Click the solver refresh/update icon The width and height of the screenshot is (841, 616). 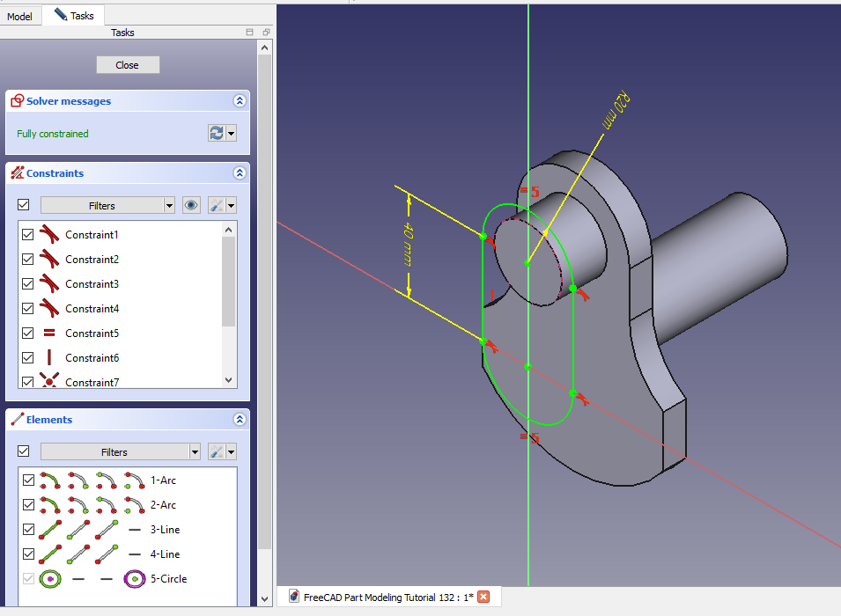217,133
